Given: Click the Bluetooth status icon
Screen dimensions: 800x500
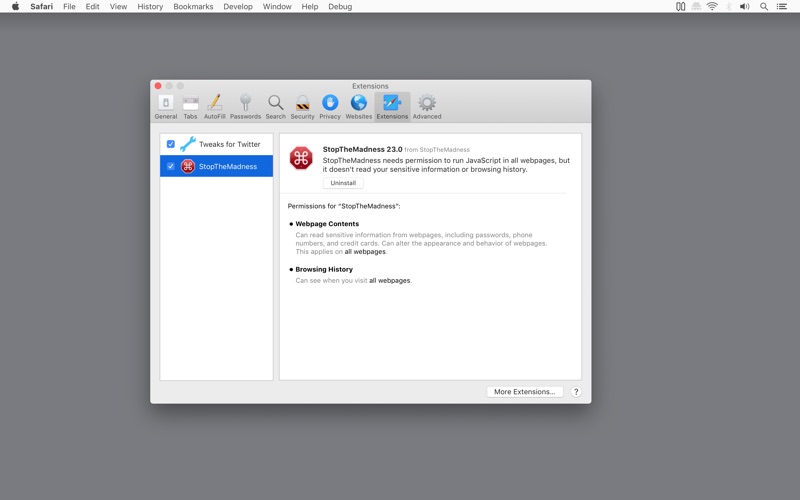Looking at the screenshot, I should click(729, 7).
